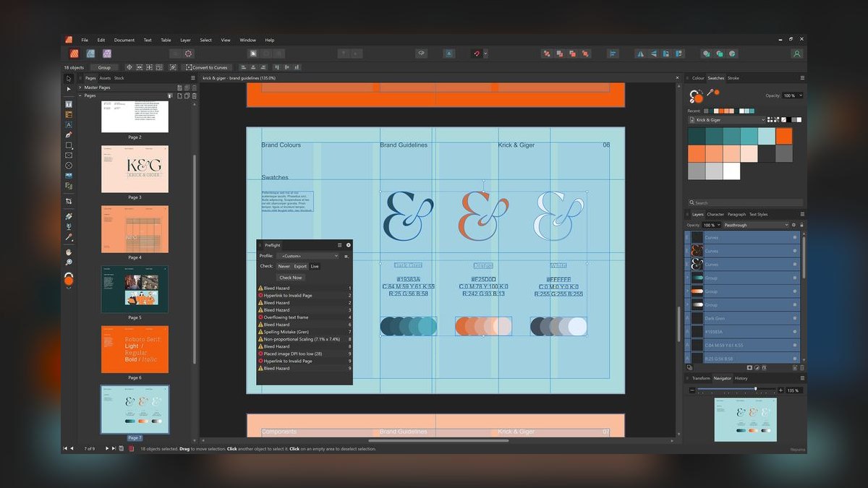Select the Rectangle shape tool
This screenshot has height=488, width=868.
click(69, 145)
